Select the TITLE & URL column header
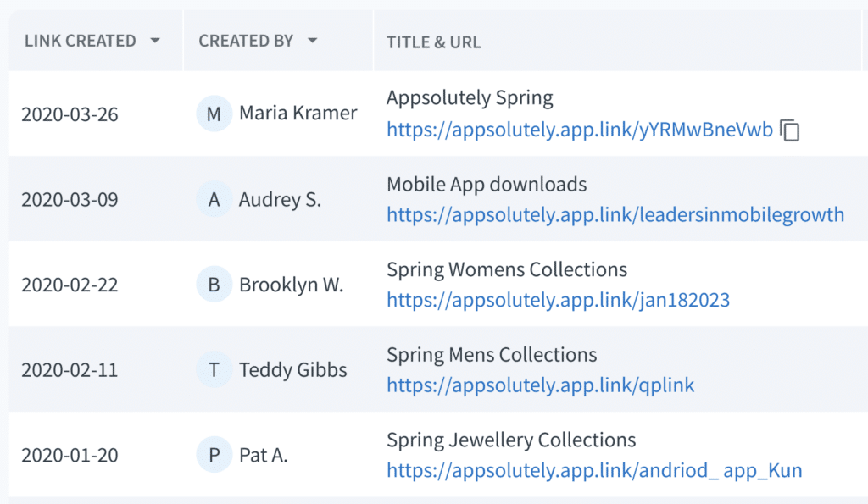Image resolution: width=868 pixels, height=504 pixels. point(433,42)
